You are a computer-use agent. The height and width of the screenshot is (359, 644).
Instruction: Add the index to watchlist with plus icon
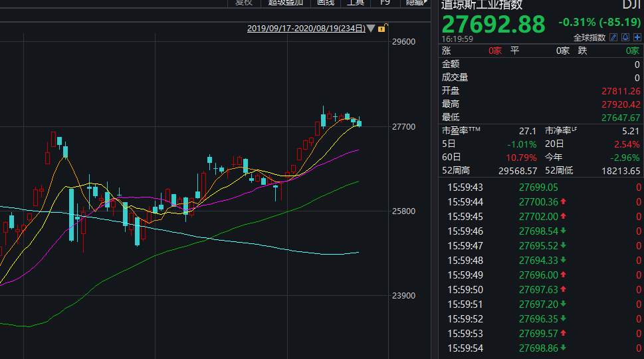tap(637, 37)
